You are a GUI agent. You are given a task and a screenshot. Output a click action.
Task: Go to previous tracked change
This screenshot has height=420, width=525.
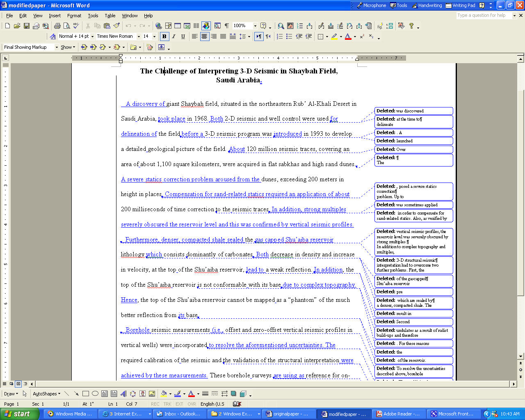point(84,47)
